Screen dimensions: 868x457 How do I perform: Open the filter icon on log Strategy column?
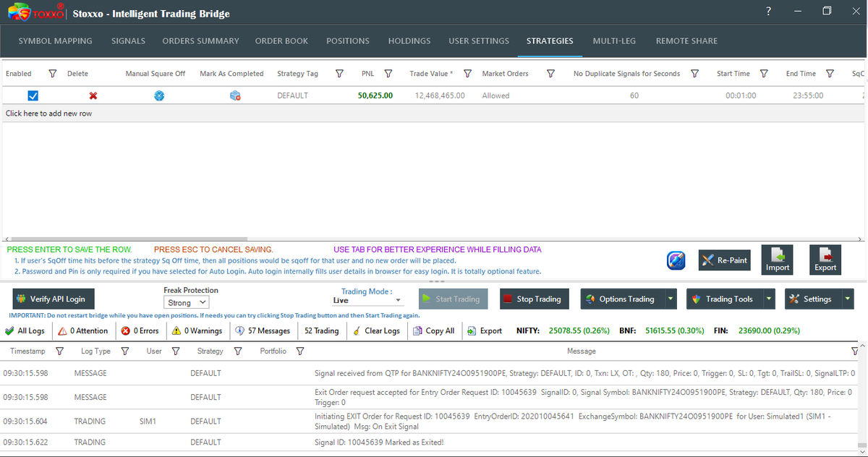click(239, 351)
